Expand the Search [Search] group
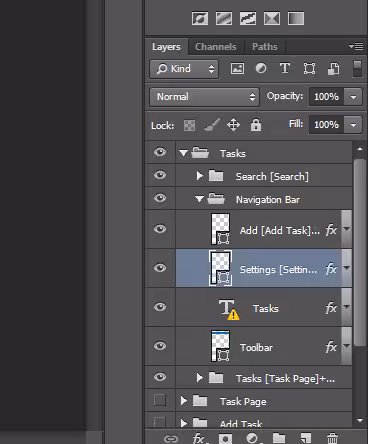The height and width of the screenshot is (444, 368). click(x=199, y=175)
